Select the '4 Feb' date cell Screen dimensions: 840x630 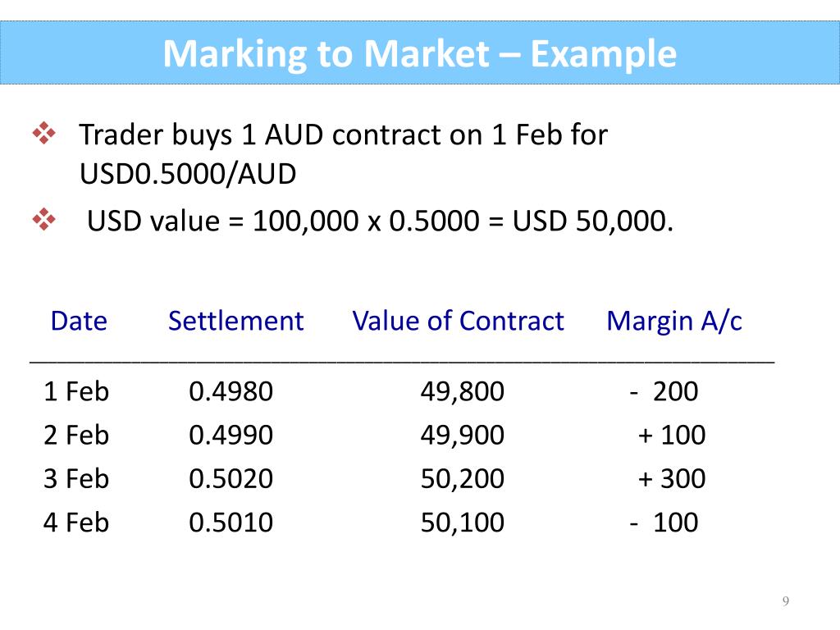[x=76, y=523]
